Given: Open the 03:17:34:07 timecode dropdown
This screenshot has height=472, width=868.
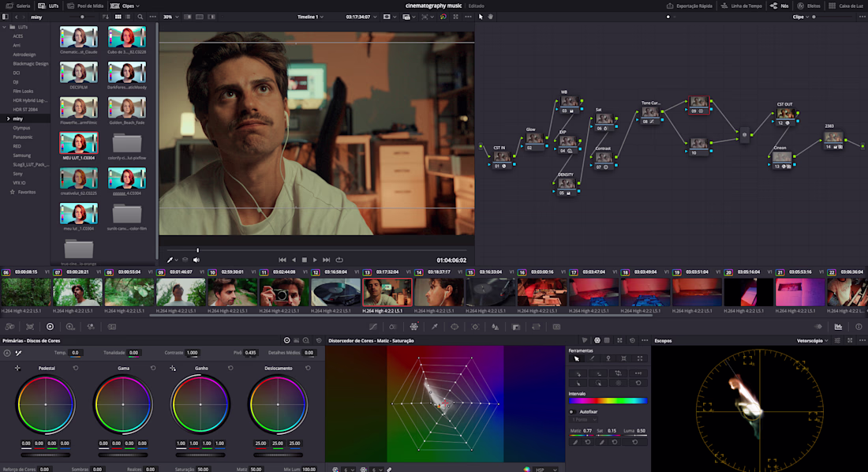Looking at the screenshot, I should point(361,17).
